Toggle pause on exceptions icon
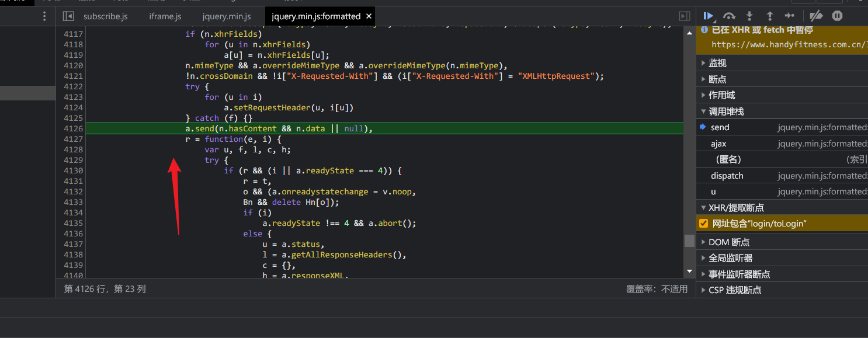Image resolution: width=868 pixels, height=338 pixels. pyautogui.click(x=837, y=16)
